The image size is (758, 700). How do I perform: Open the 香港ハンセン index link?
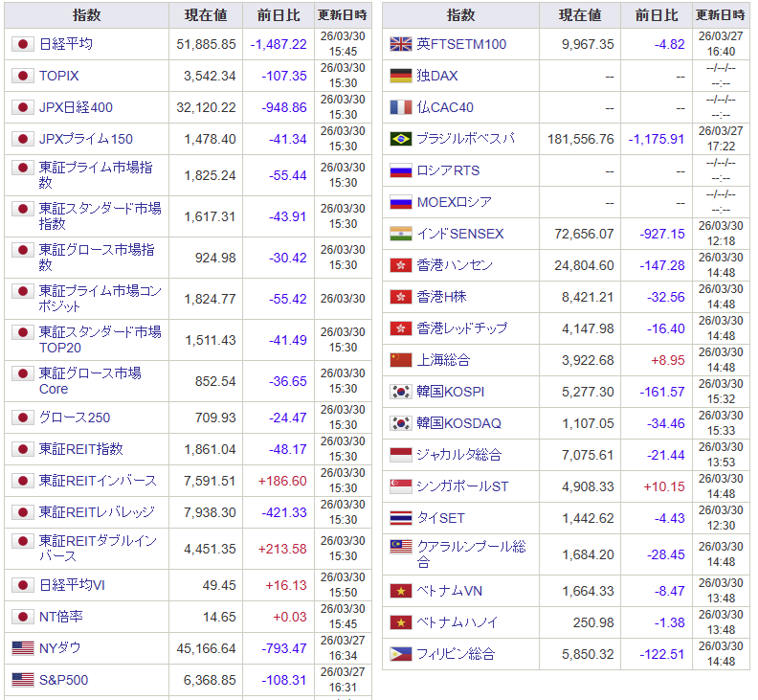coord(455,265)
